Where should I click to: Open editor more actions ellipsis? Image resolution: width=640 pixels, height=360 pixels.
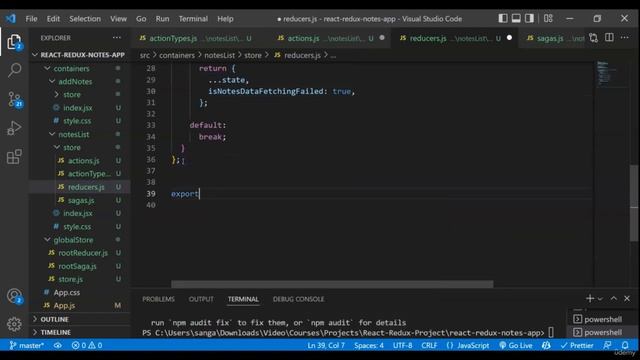click(624, 38)
